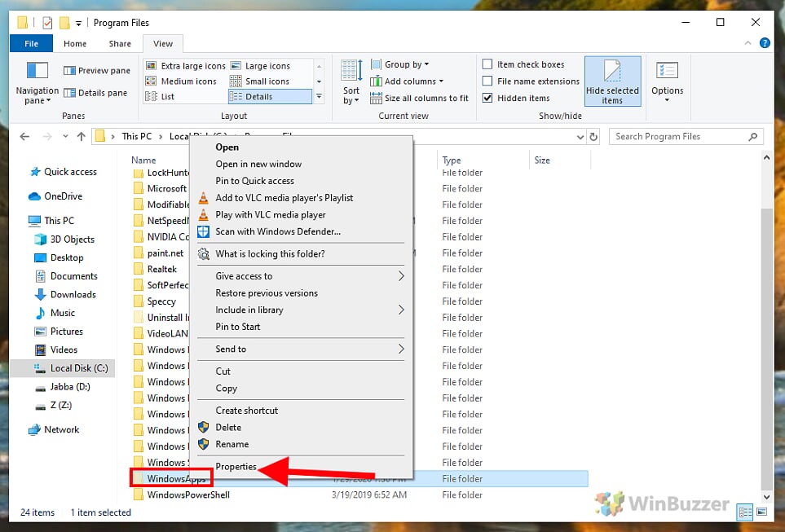Switch layout to Medium icons
The image size is (785, 532).
point(181,81)
